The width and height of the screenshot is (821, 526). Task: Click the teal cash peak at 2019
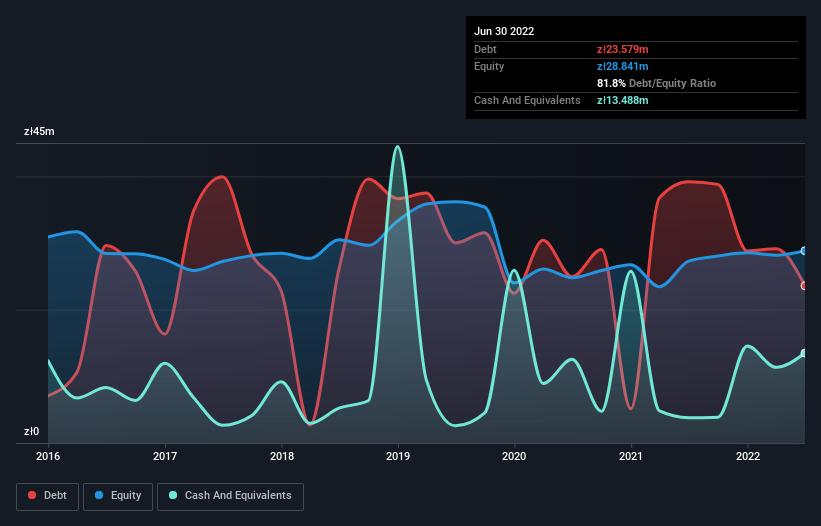coord(398,147)
